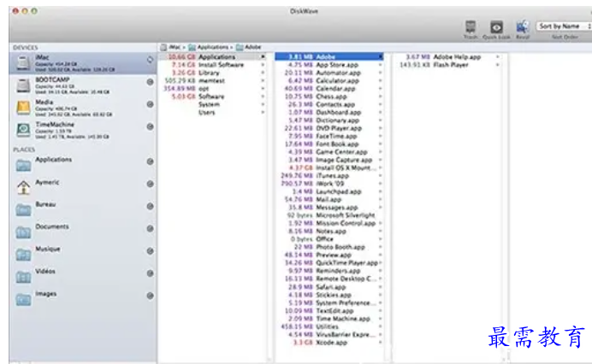Select the System folder row
592x364 pixels.
coord(212,104)
